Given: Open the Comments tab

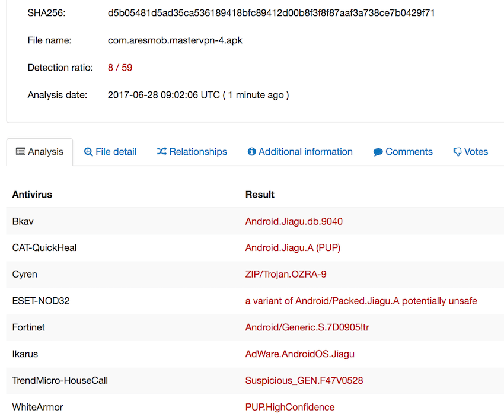Looking at the screenshot, I should (403, 152).
